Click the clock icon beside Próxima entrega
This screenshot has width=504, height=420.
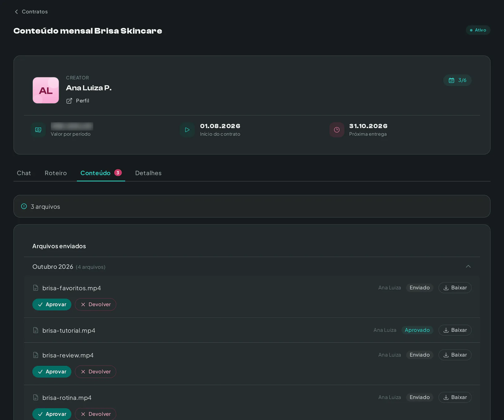pyautogui.click(x=337, y=130)
